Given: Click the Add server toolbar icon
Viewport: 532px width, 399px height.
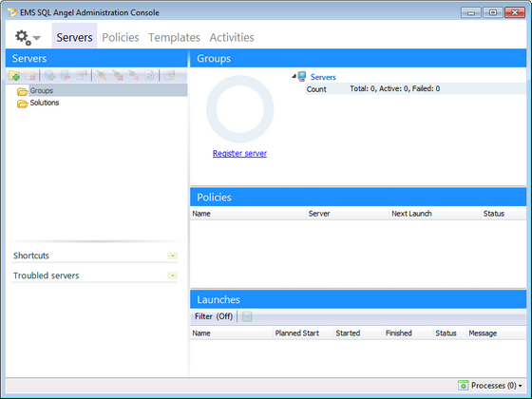Looking at the screenshot, I should pos(49,75).
